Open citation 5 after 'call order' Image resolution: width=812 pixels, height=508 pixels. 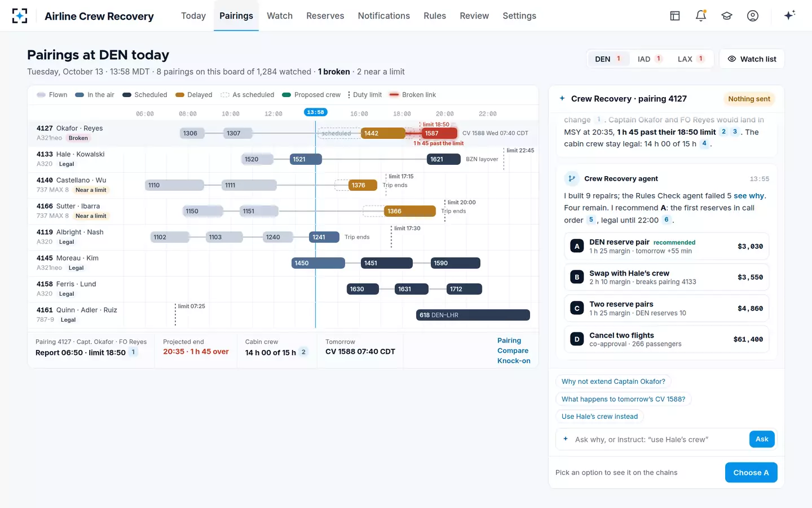591,220
